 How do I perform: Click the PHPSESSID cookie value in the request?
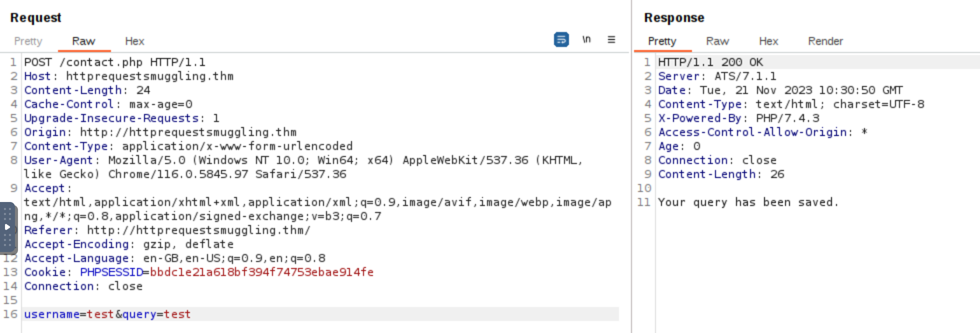pos(261,272)
